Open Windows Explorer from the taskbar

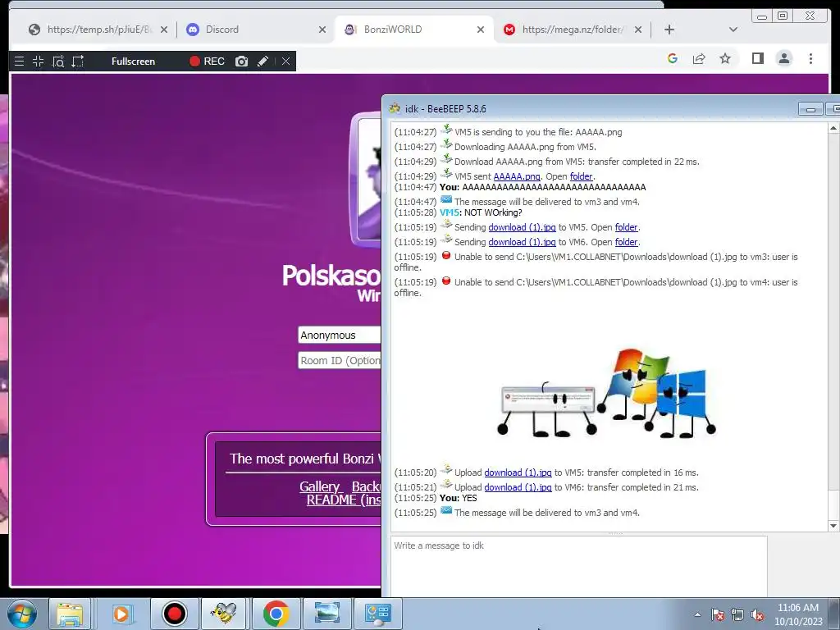click(x=70, y=614)
